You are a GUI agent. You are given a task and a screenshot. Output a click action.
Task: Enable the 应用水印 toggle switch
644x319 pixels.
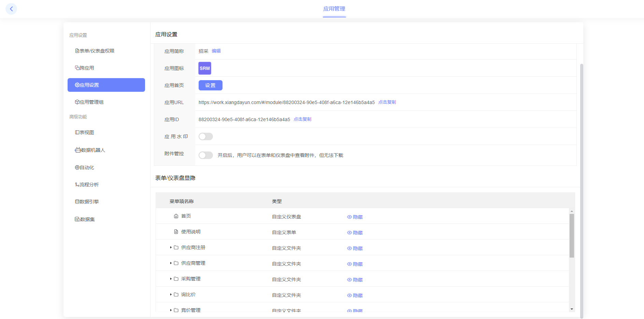(x=206, y=136)
